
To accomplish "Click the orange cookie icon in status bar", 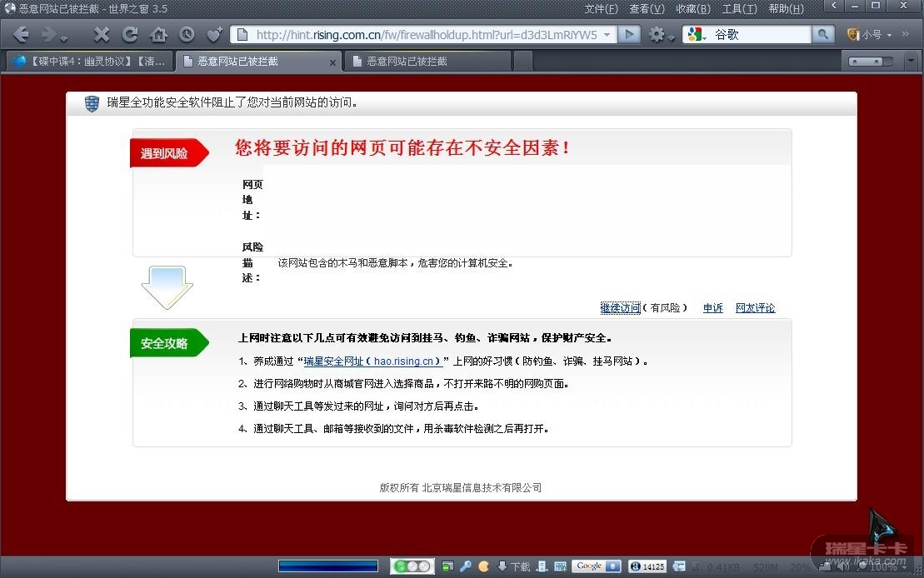I will (x=484, y=566).
